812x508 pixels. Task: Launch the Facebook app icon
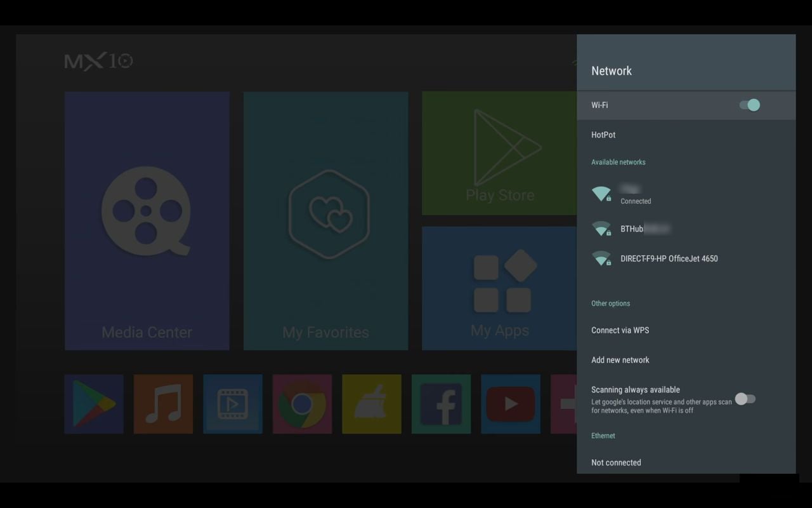441,404
